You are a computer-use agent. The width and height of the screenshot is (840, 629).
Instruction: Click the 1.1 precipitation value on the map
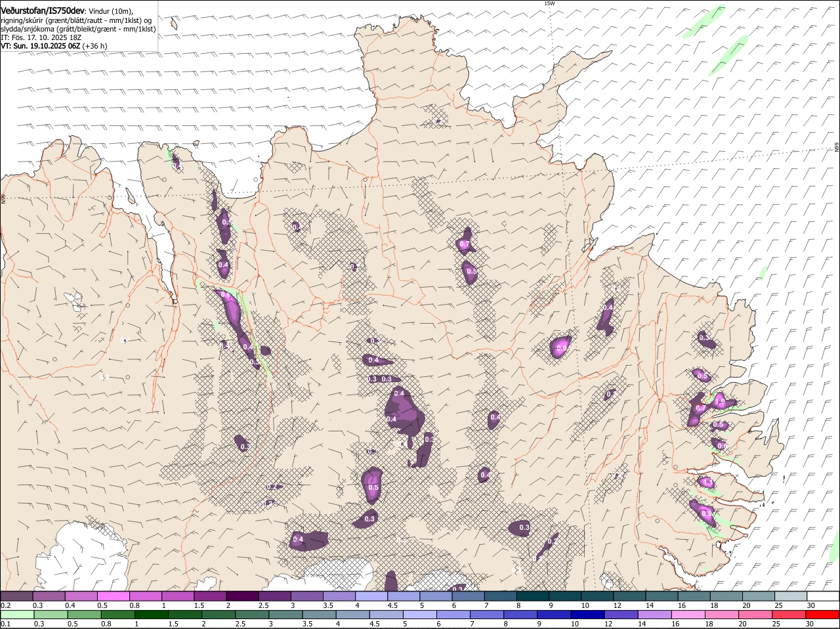(x=707, y=483)
